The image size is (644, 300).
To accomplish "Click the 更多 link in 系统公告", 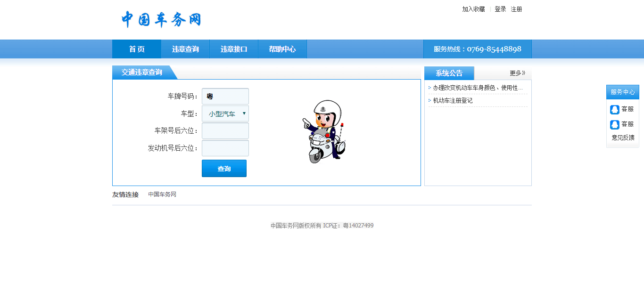I will 517,73.
